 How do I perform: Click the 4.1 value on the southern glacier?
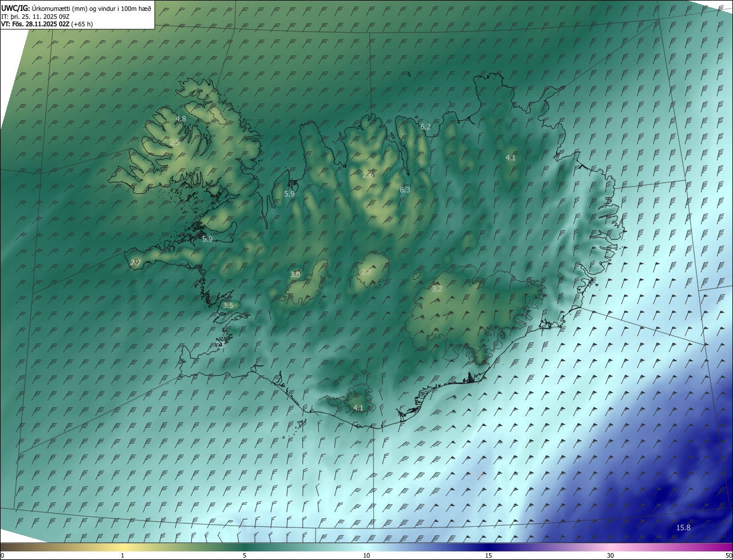pyautogui.click(x=358, y=408)
